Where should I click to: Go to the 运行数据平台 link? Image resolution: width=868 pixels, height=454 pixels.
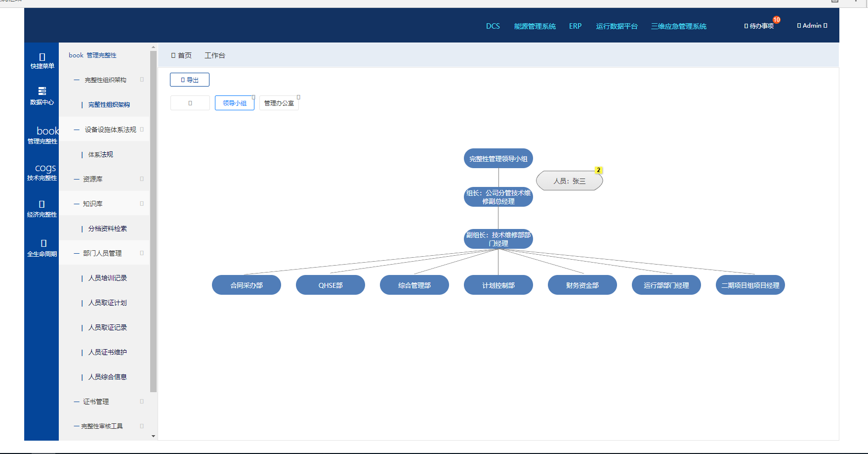point(617,26)
